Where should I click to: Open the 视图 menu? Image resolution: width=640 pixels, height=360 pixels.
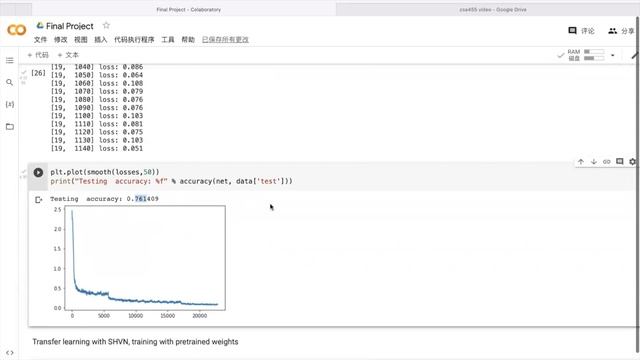81,40
